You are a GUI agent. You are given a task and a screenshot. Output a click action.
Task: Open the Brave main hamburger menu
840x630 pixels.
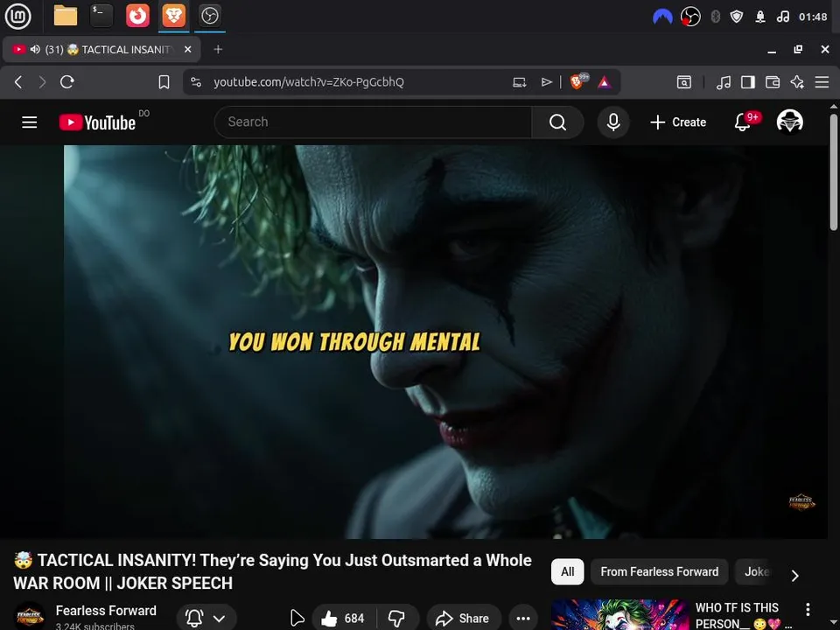point(822,82)
